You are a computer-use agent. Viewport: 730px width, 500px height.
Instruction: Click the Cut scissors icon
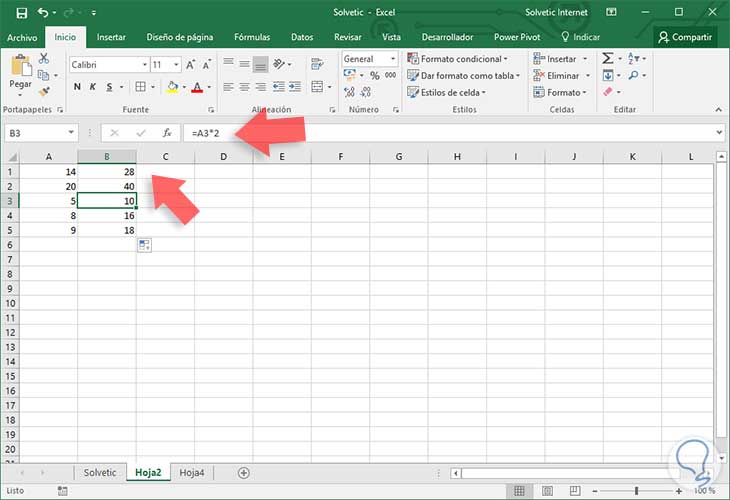(x=44, y=58)
